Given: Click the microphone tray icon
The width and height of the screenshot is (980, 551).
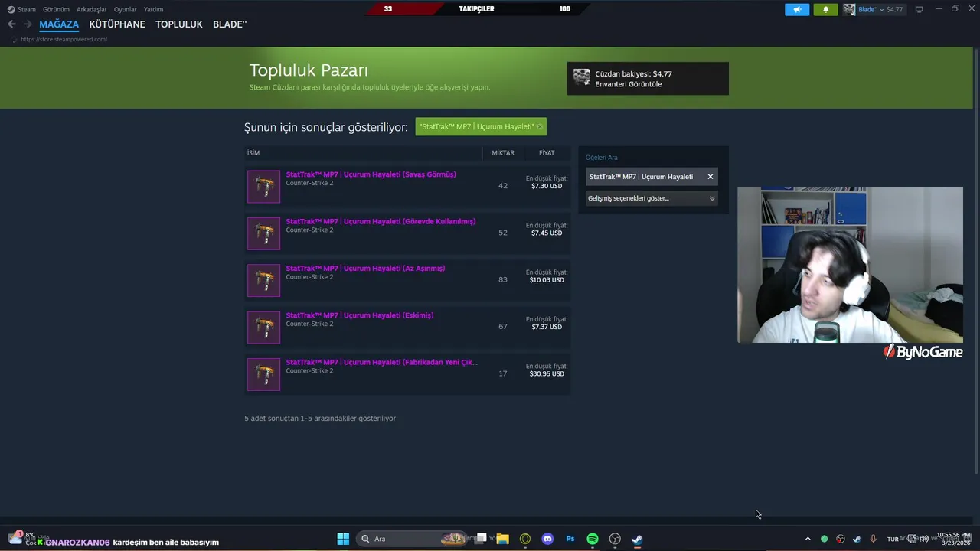Looking at the screenshot, I should pos(873,539).
